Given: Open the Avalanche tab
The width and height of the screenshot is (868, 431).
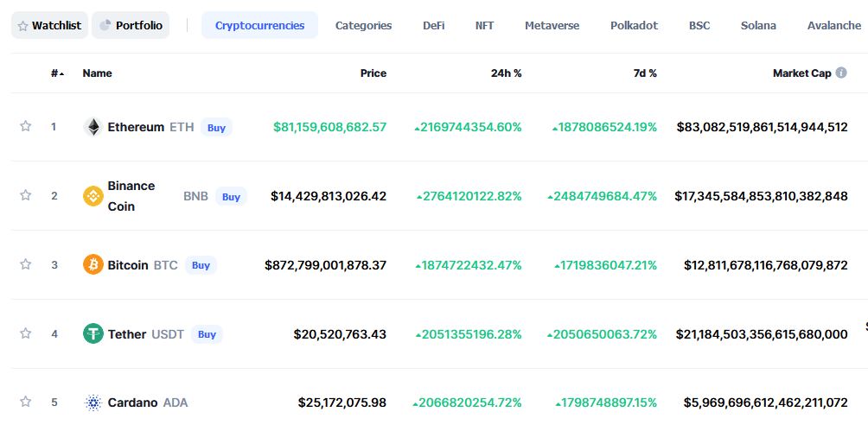Looking at the screenshot, I should point(834,25).
